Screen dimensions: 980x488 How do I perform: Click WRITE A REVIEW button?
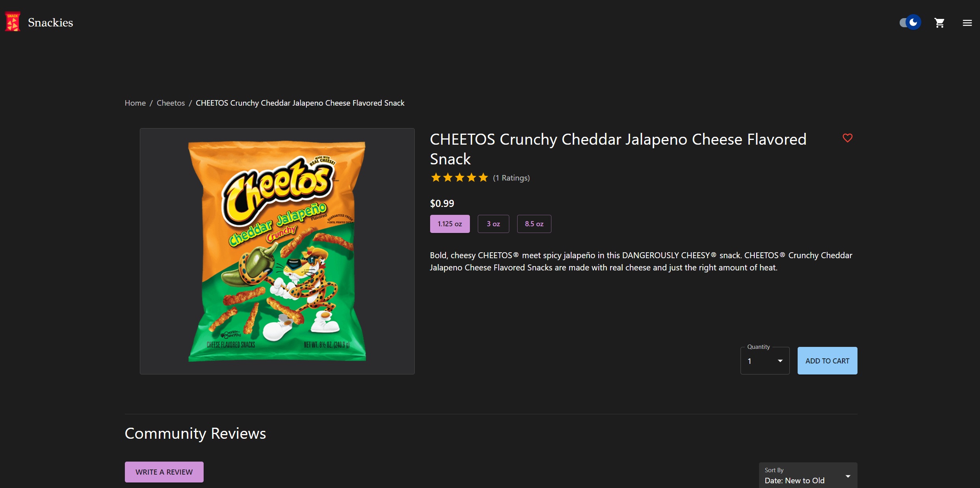(164, 472)
